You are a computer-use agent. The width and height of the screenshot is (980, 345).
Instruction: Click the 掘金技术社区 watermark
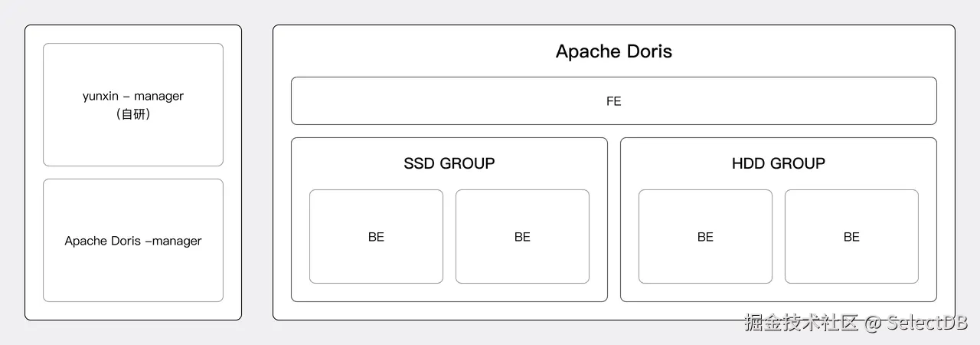point(802,323)
